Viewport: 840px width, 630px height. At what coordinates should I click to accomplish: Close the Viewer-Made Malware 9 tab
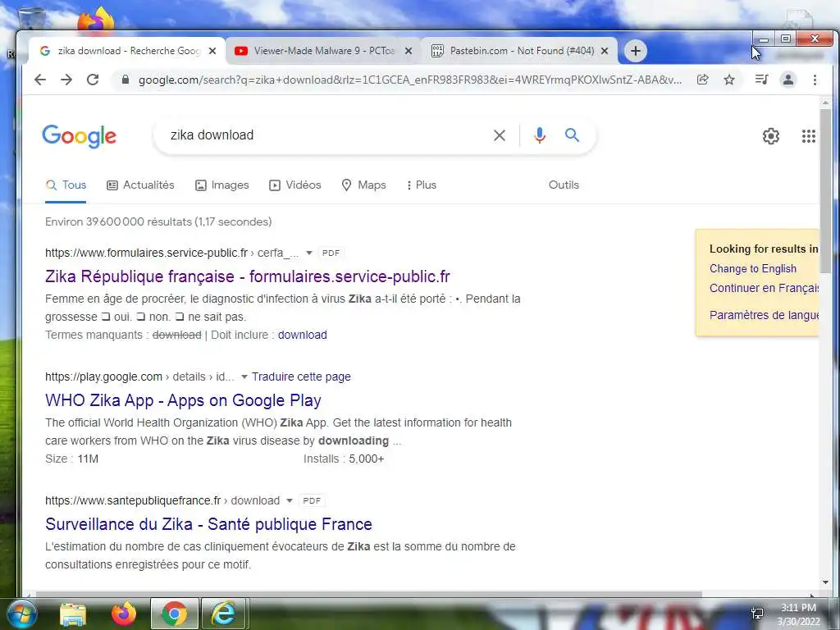(409, 51)
